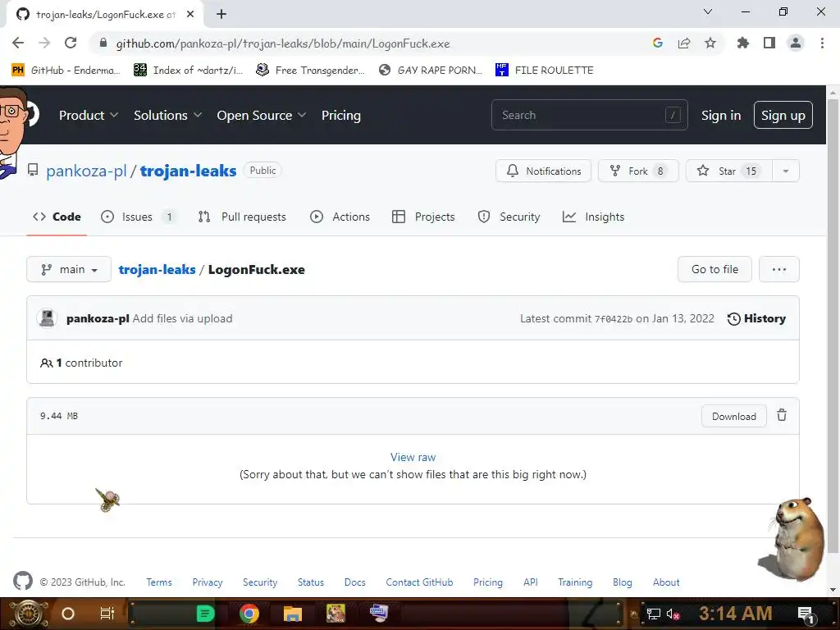The image size is (840, 630).
Task: Delete this file with the trash icon
Action: pos(782,415)
